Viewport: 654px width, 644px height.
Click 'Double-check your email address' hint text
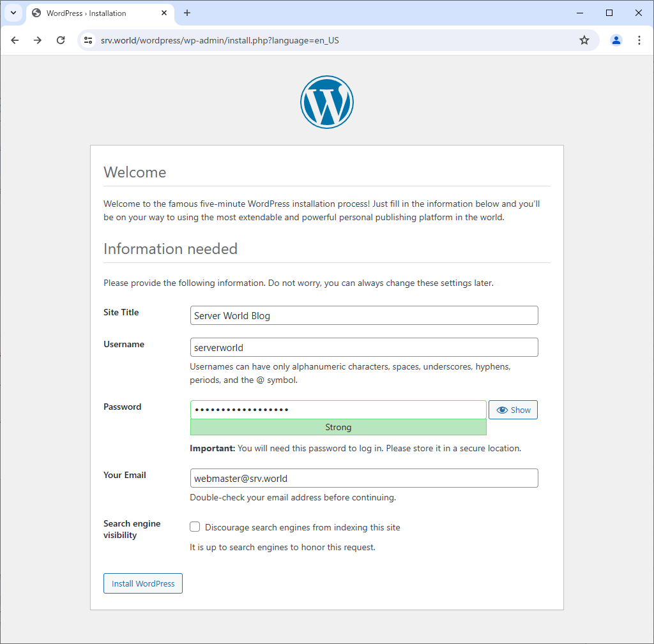tap(293, 497)
